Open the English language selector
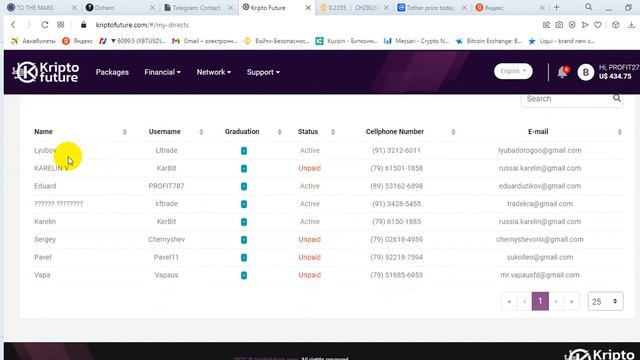 [x=513, y=71]
